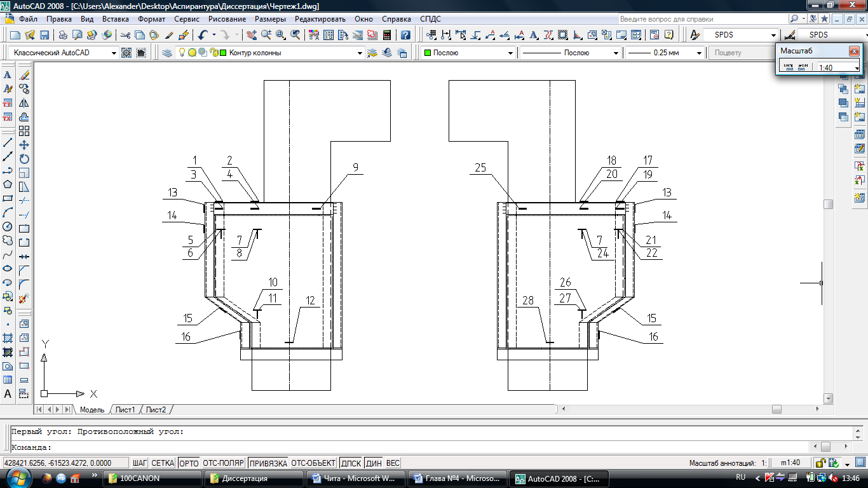
Task: Toggle СЕТКА grid display
Action: coord(163,463)
